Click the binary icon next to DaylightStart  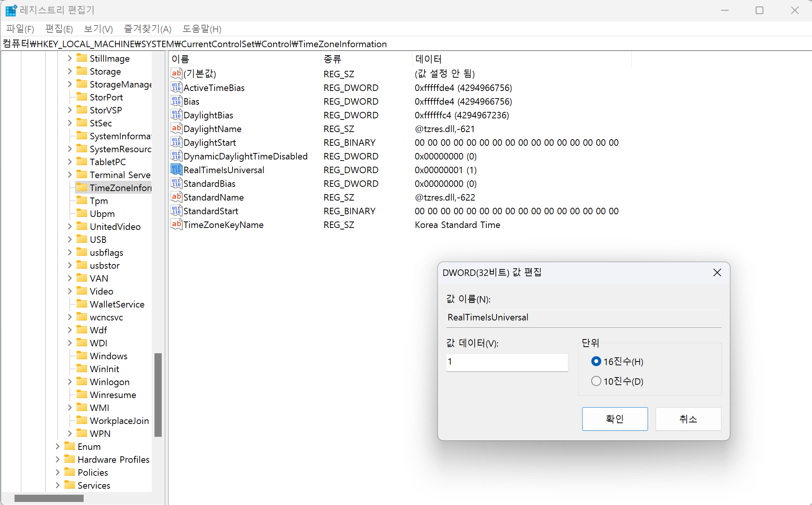point(176,142)
